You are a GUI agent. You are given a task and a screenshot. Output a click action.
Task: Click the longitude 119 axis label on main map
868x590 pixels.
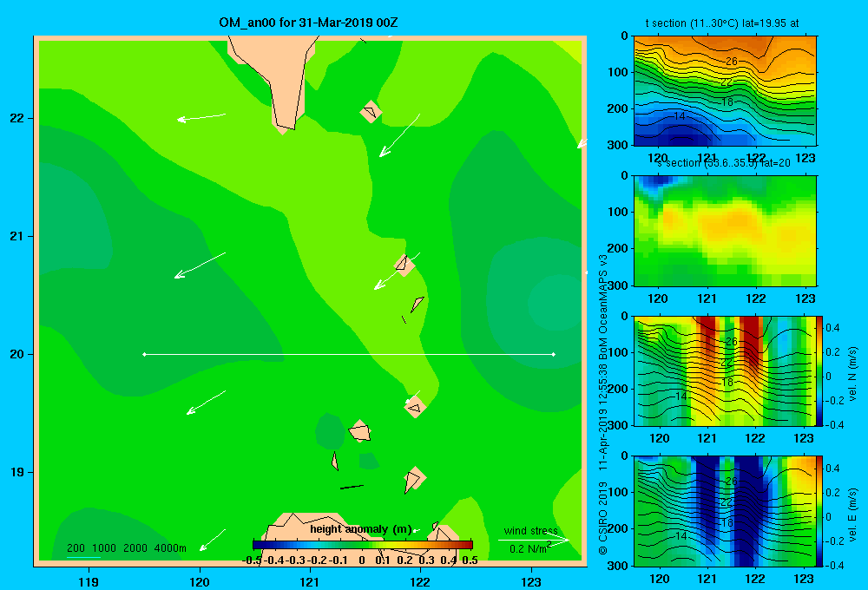[89, 581]
